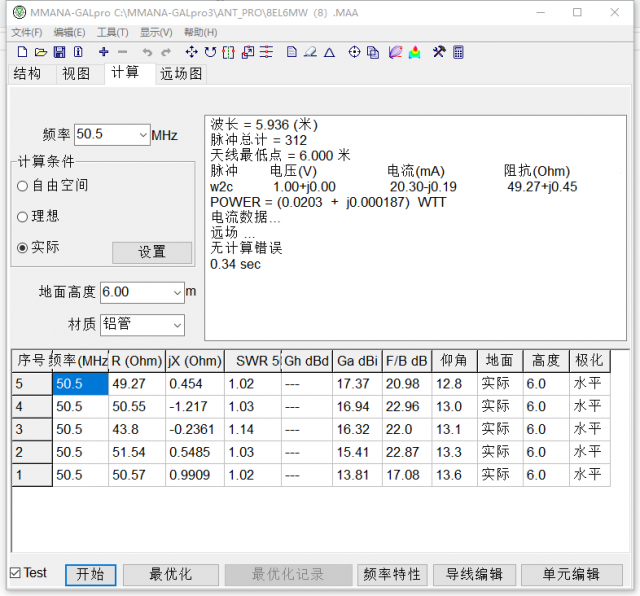Click the 单元编辑 button
The height and width of the screenshot is (596, 640).
coord(571,575)
